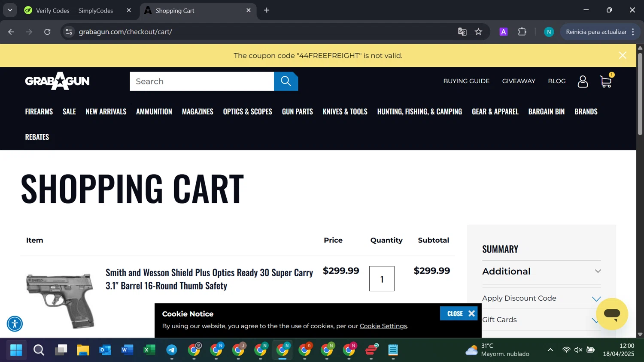This screenshot has width=644, height=362.
Task: Open the accessibility options icon
Action: (15, 324)
